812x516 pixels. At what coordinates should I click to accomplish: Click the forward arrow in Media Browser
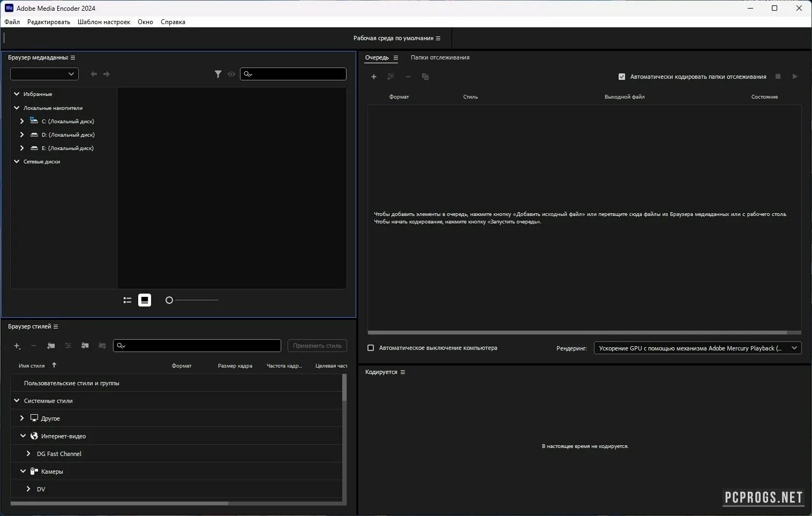pos(107,74)
